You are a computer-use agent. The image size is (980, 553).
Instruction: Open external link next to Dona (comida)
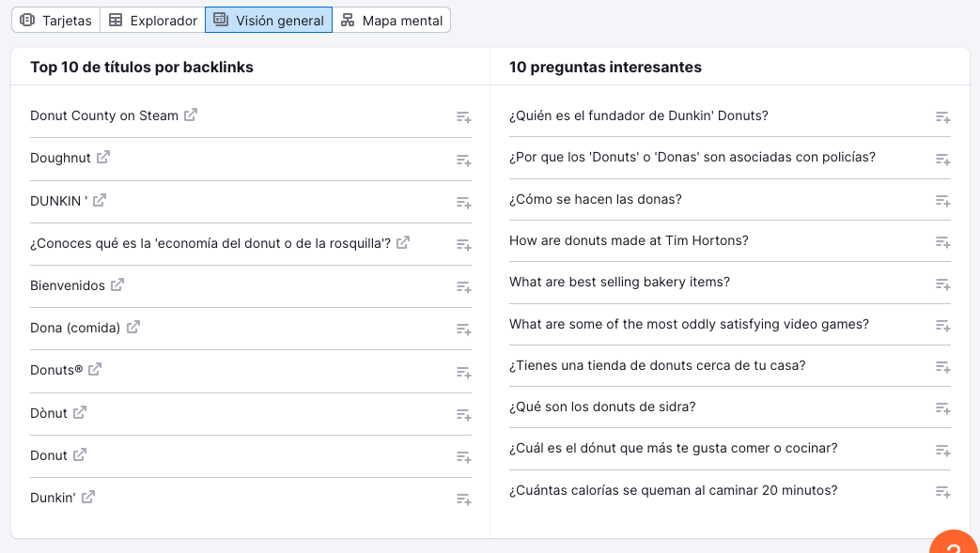(x=132, y=326)
